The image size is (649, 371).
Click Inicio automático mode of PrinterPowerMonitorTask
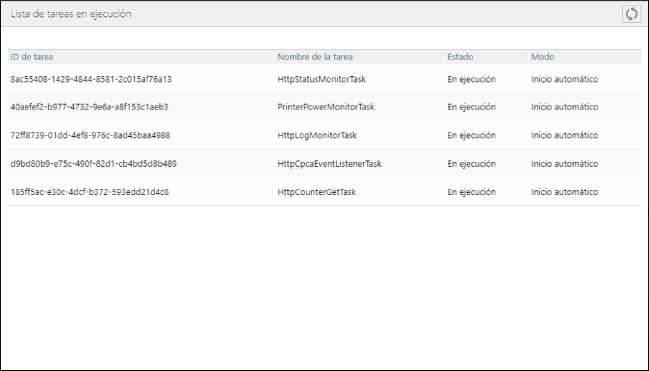[565, 107]
